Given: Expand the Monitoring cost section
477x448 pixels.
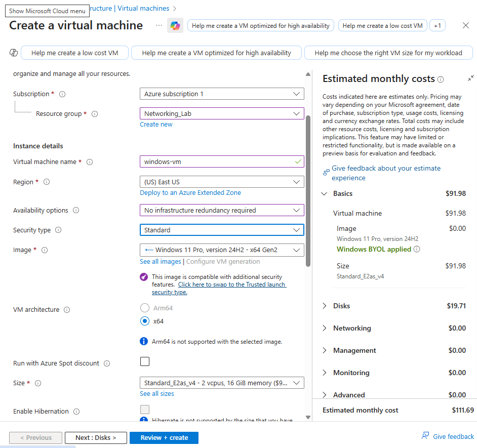Looking at the screenshot, I should (x=324, y=373).
